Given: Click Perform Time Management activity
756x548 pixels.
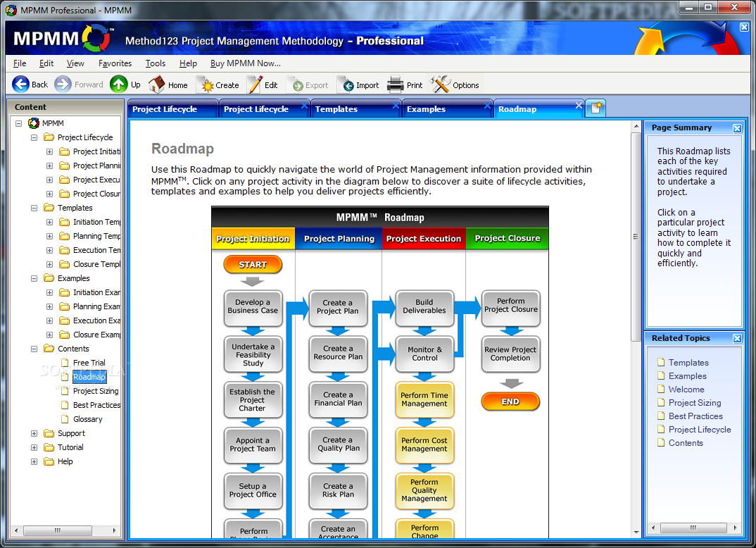Looking at the screenshot, I should tap(424, 399).
